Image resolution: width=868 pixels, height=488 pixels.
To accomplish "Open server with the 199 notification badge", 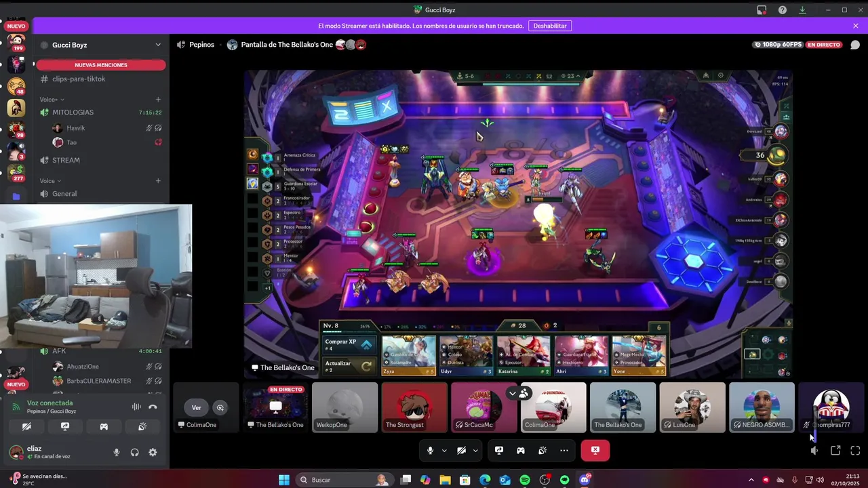I will point(16,43).
